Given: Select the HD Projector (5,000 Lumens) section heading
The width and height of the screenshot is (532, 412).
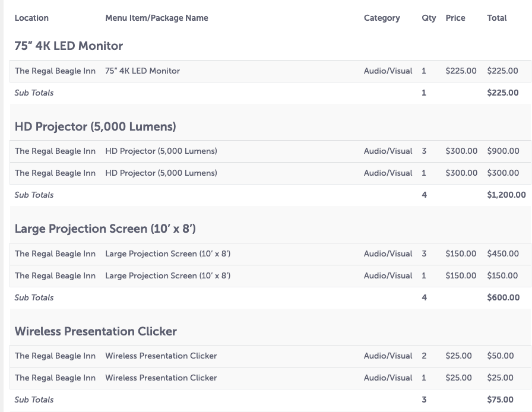Looking at the screenshot, I should click(x=96, y=126).
